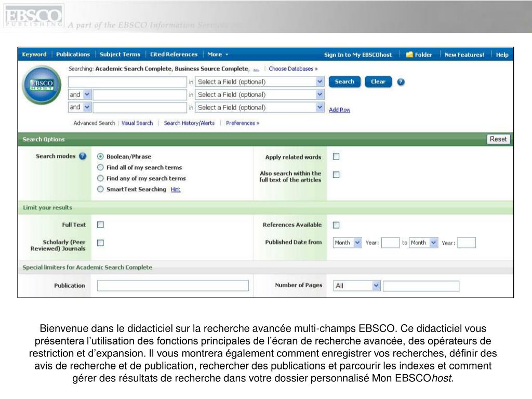Click the Search modes help icon
This screenshot has width=532, height=399.
[x=83, y=156]
